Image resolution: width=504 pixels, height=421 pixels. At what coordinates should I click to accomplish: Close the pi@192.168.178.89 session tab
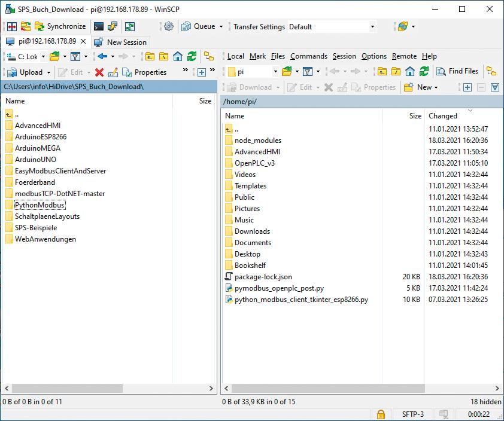83,41
